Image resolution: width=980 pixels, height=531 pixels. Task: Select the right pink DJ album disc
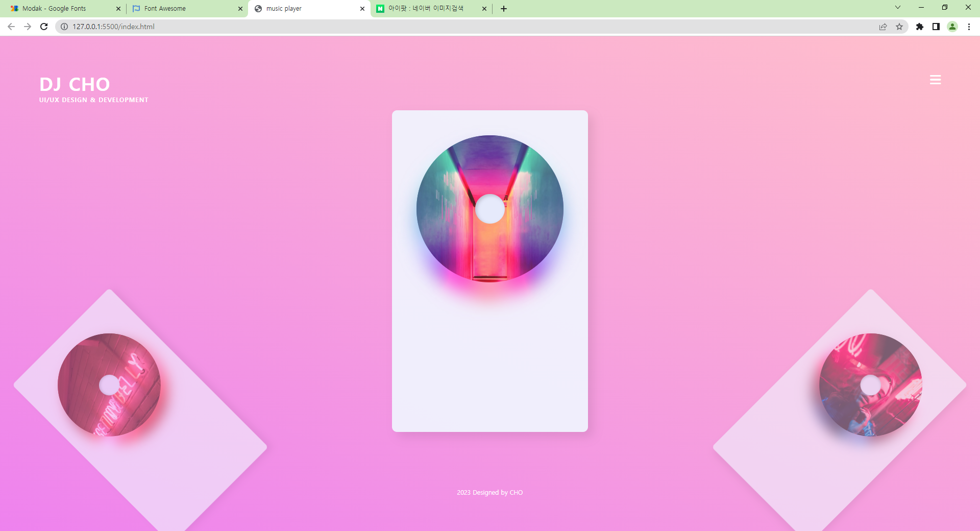[871, 385]
